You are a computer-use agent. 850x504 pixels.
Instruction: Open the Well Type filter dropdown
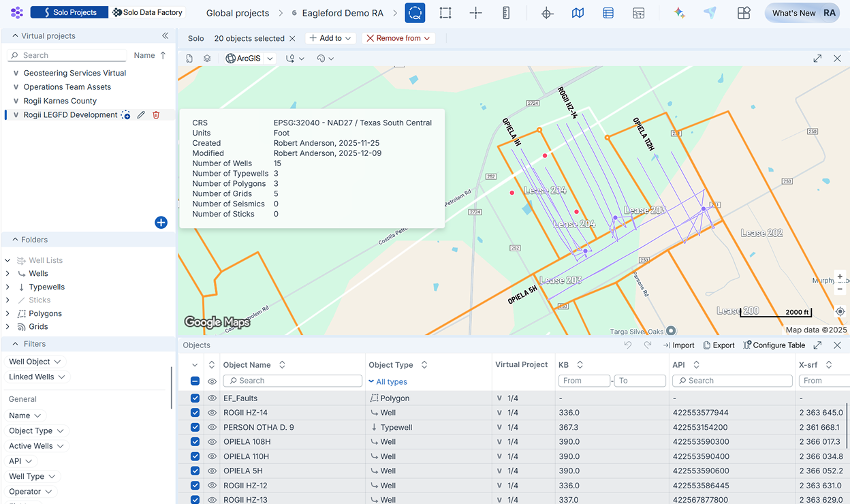click(33, 477)
